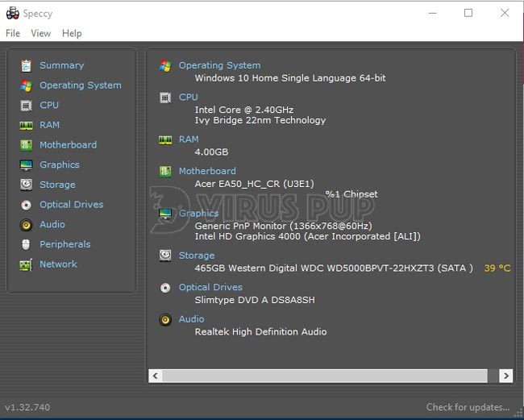Click the resize grip in the bottom-right corner

[518, 413]
